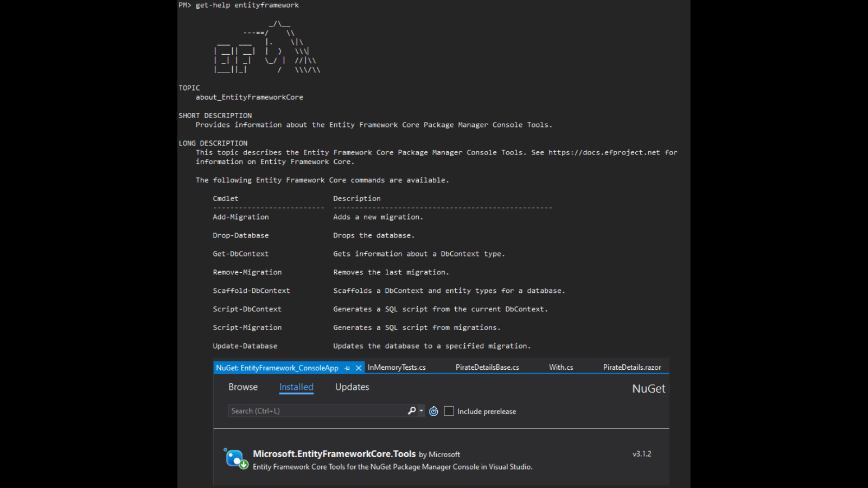Click 'Gets information about a DbContext type.'
The image size is (868, 488).
(x=419, y=254)
